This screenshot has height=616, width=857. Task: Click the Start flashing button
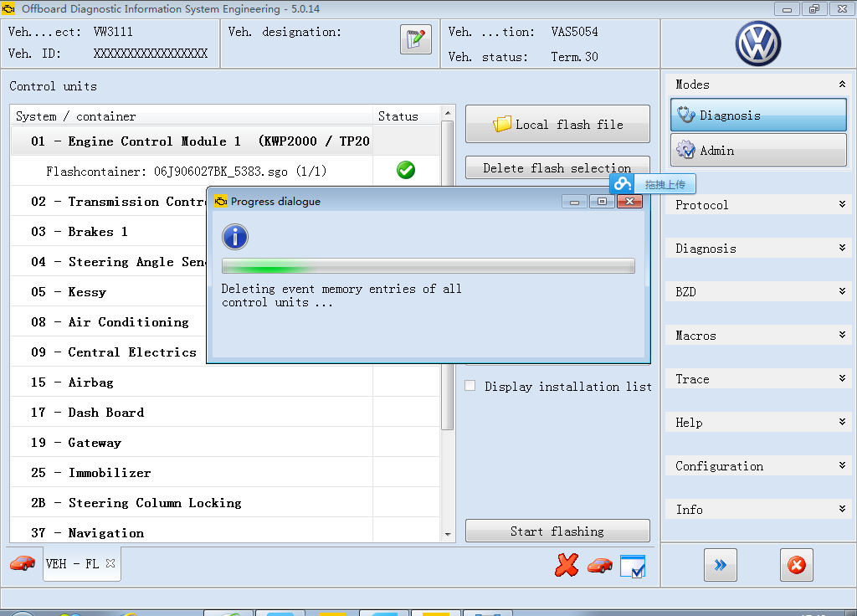pos(557,531)
